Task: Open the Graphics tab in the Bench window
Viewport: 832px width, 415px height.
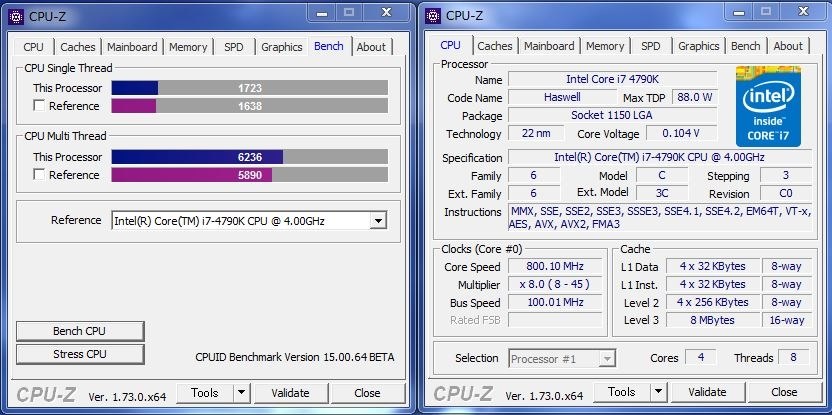Action: click(282, 47)
